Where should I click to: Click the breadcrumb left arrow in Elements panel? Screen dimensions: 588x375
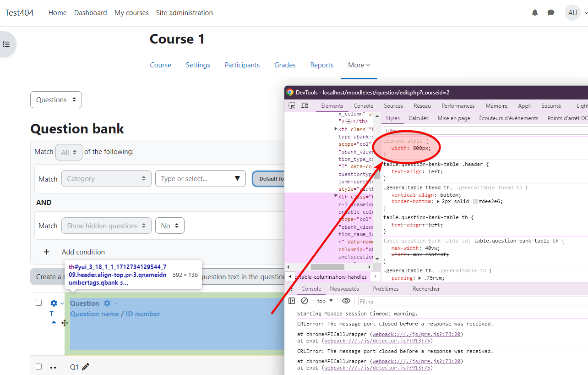290,277
